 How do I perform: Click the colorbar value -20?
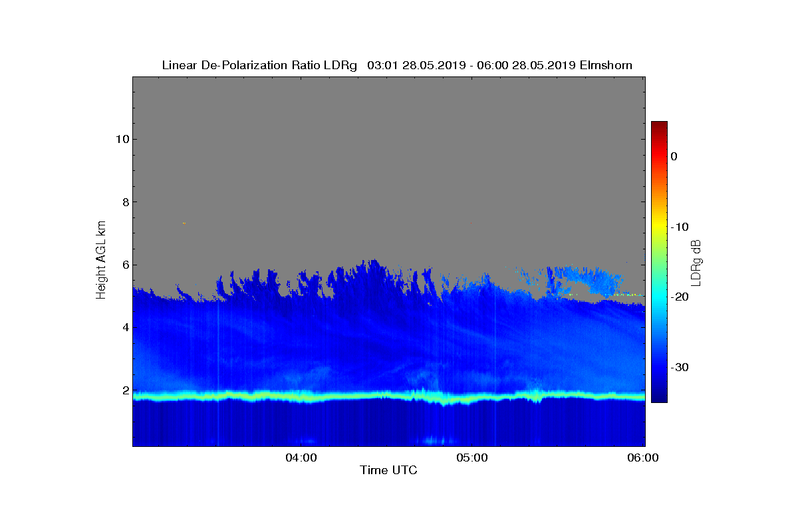[679, 297]
